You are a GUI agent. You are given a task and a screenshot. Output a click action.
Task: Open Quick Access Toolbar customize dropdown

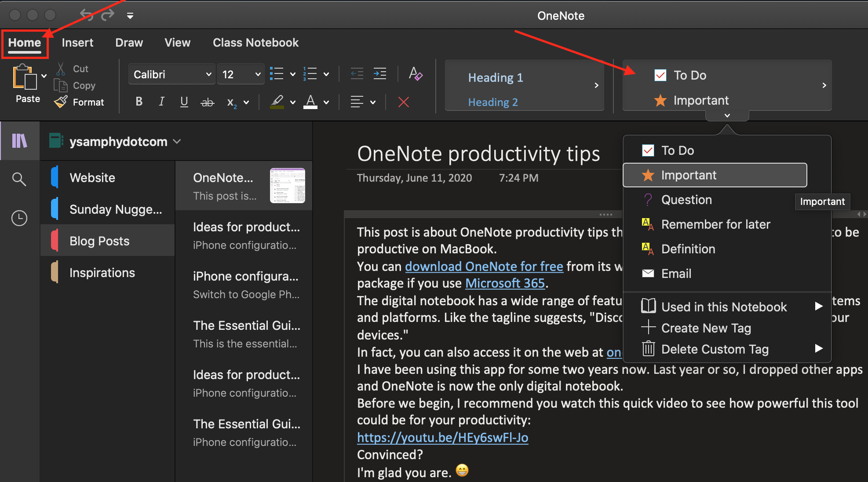pos(130,15)
